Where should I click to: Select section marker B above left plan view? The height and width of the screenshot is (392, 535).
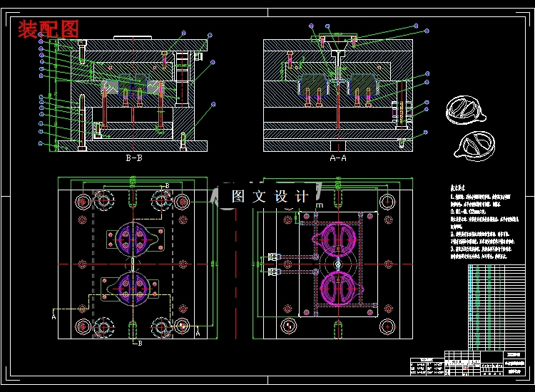[x=167, y=186]
